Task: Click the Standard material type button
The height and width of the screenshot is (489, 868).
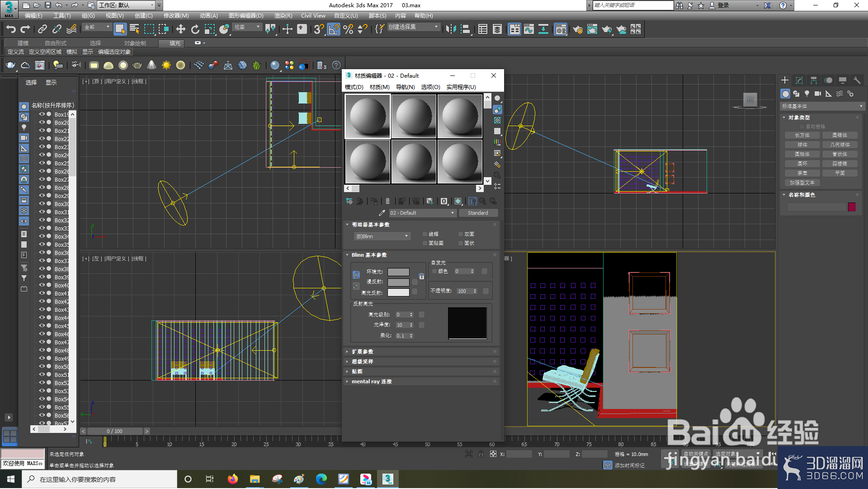Action: (x=478, y=213)
